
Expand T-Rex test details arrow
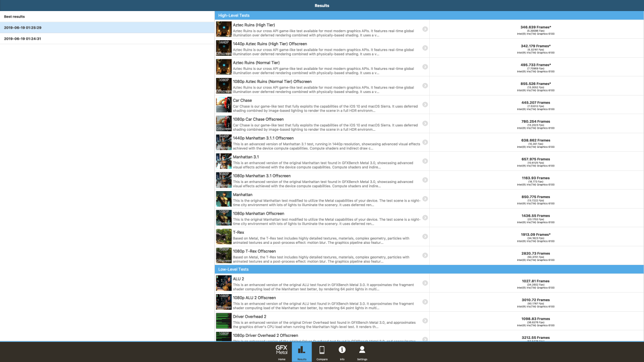(425, 236)
